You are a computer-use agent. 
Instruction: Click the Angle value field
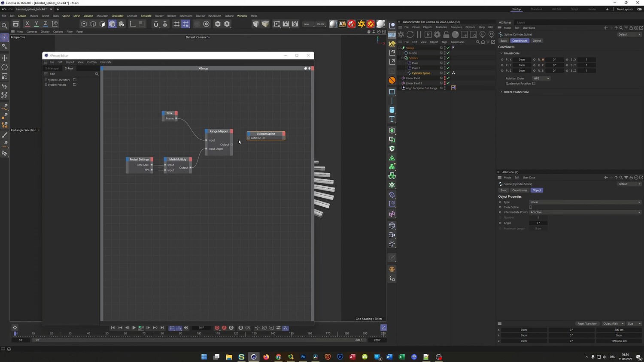[x=538, y=223]
